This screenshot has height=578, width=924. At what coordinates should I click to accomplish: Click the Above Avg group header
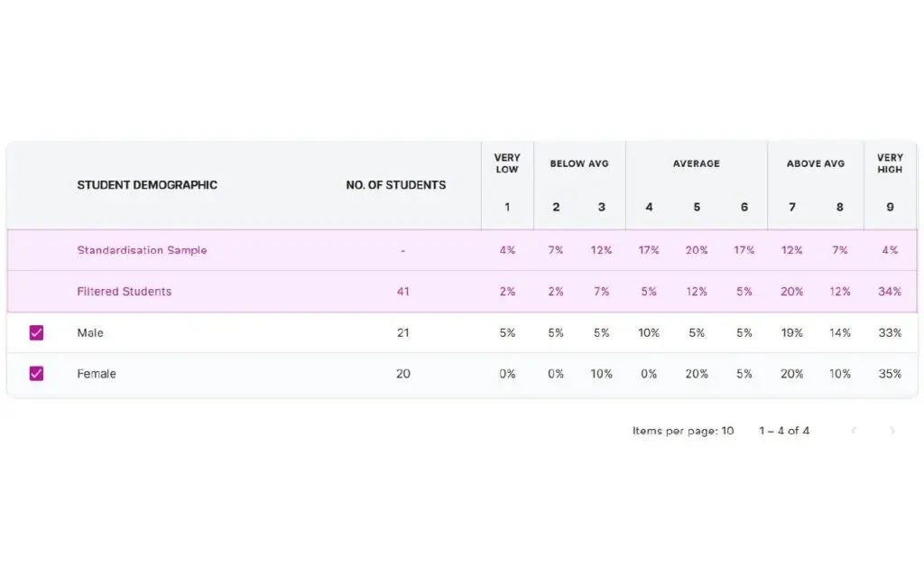[816, 163]
